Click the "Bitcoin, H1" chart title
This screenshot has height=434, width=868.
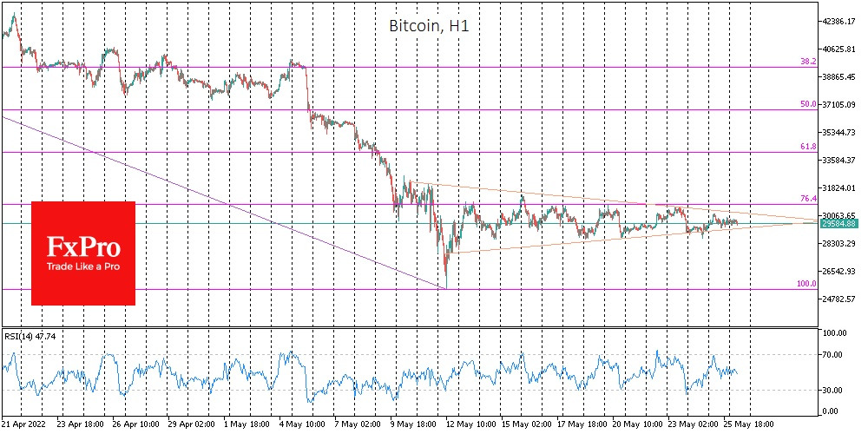(x=429, y=27)
